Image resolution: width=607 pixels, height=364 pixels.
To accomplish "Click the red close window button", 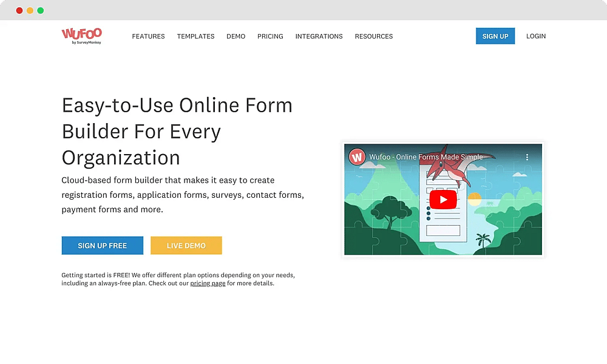I will (x=19, y=10).
